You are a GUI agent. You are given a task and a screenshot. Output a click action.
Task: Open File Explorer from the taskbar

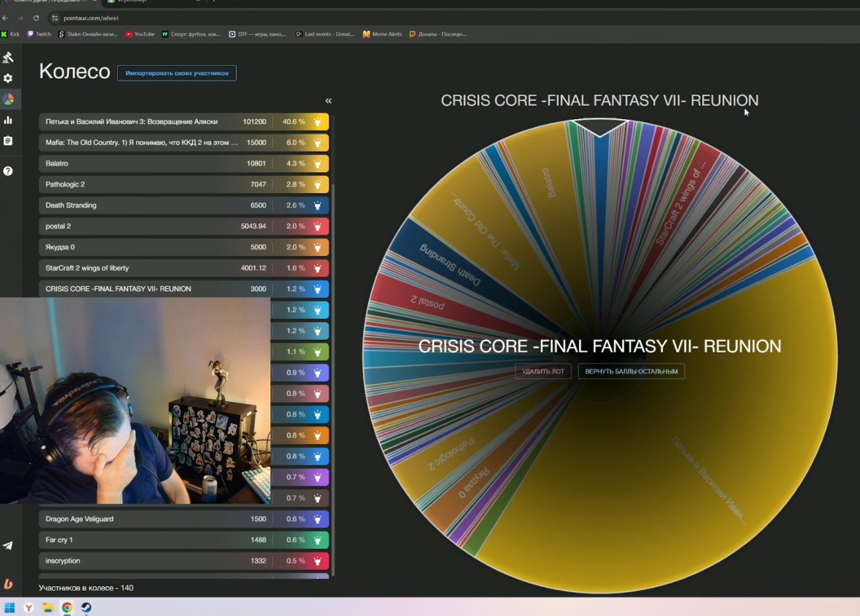pos(48,607)
